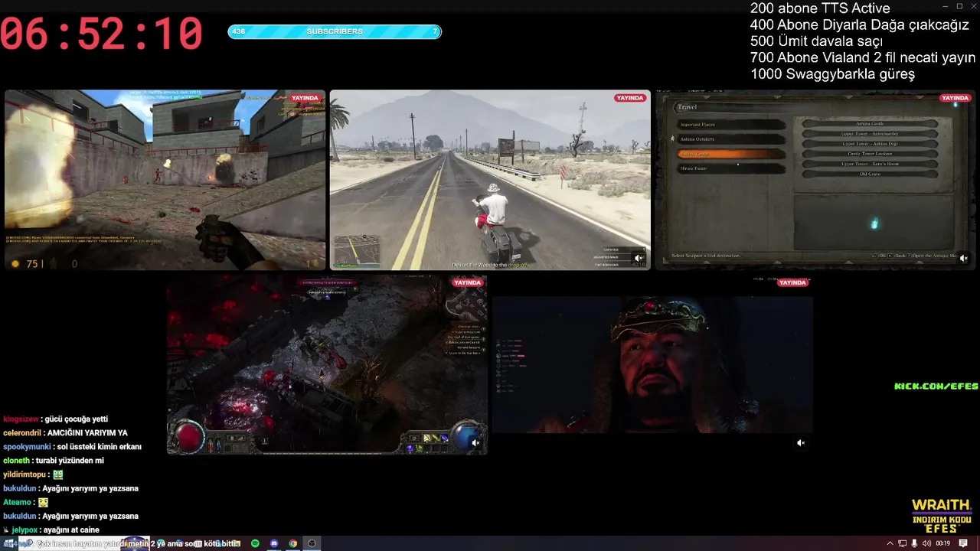Screen dimensions: 980x551
Task: Click Ateamo chat username
Action: 17,502
